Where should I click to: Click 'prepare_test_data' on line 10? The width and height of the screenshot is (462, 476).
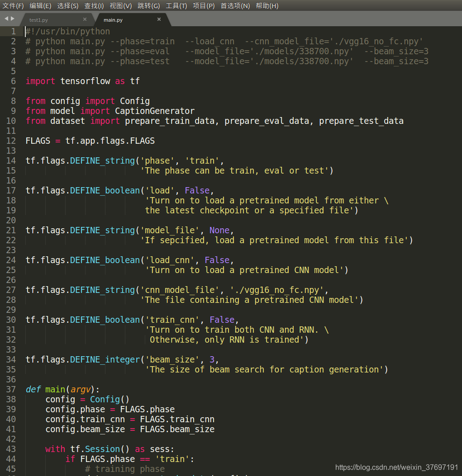click(x=362, y=121)
